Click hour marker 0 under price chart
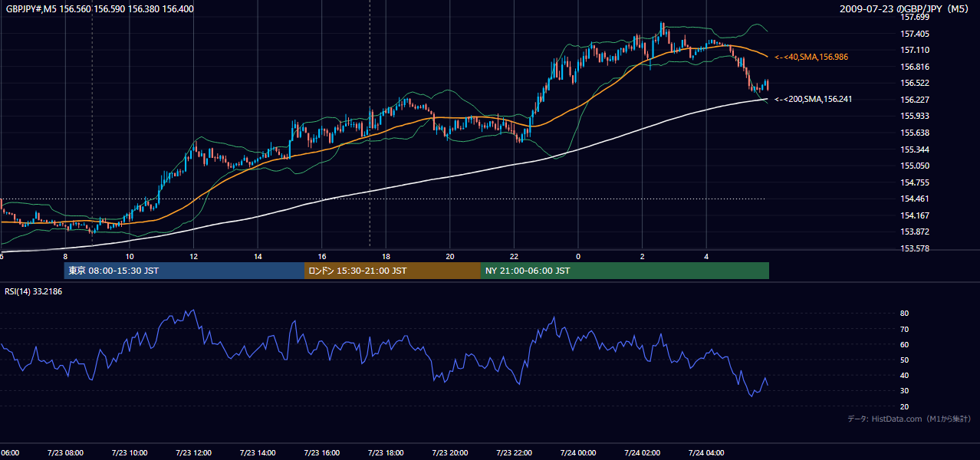980x460 pixels. (578, 257)
